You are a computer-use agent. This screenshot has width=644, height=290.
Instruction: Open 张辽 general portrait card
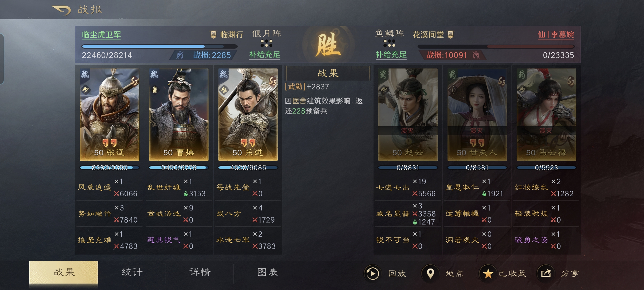(109, 115)
